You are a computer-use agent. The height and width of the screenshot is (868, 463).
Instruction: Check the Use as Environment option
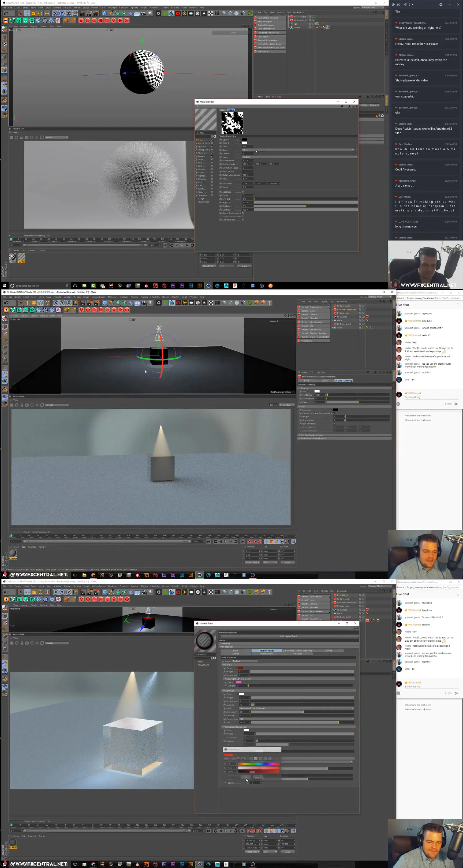pyautogui.click(x=243, y=213)
